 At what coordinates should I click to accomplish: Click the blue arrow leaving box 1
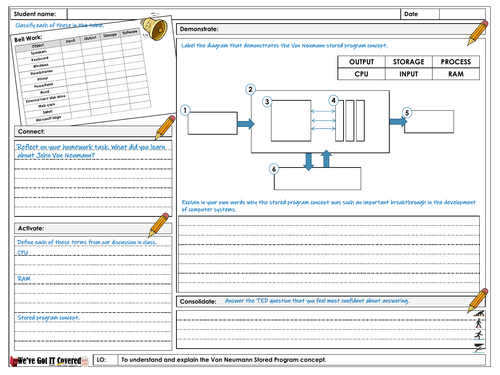pyautogui.click(x=246, y=124)
